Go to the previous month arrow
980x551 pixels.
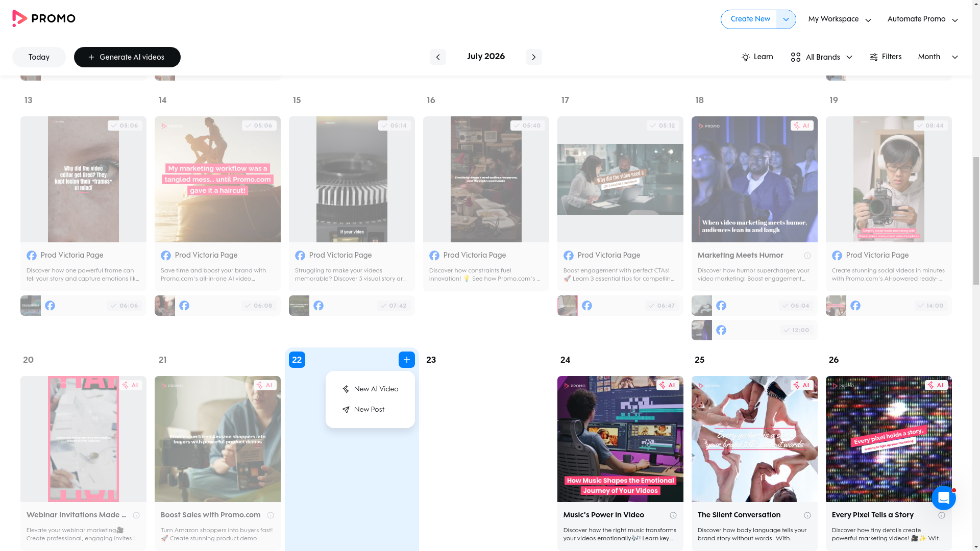tap(437, 57)
